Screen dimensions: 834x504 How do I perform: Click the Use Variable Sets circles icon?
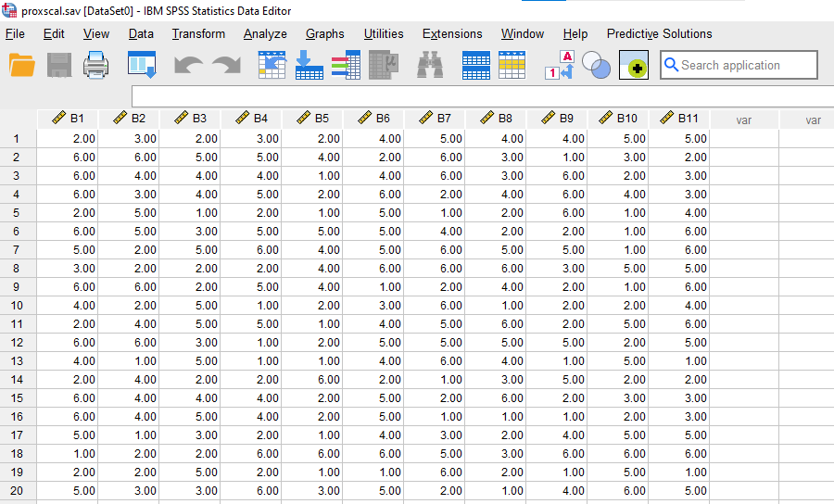pyautogui.click(x=597, y=66)
